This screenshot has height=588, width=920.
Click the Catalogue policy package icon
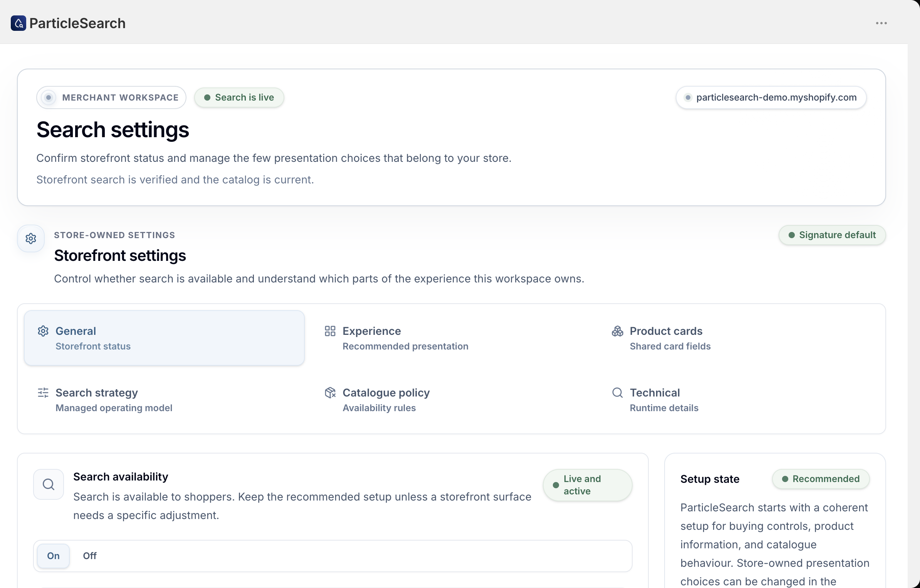330,393
